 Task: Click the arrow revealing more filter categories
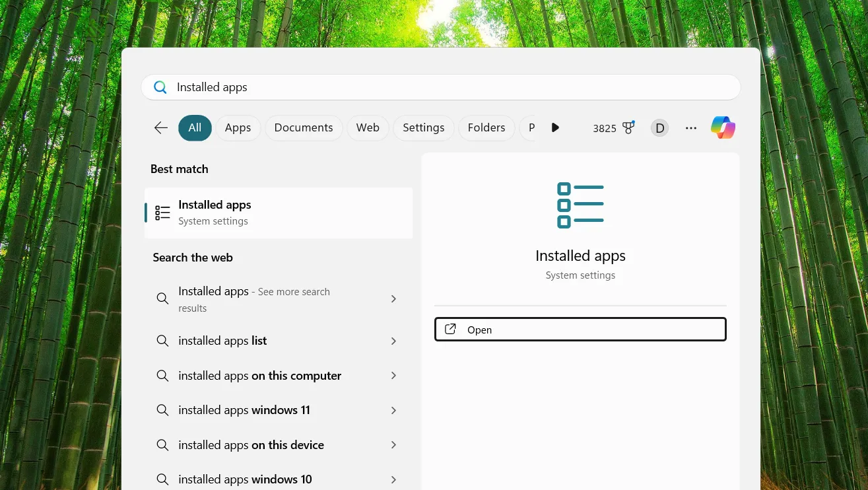(x=555, y=127)
